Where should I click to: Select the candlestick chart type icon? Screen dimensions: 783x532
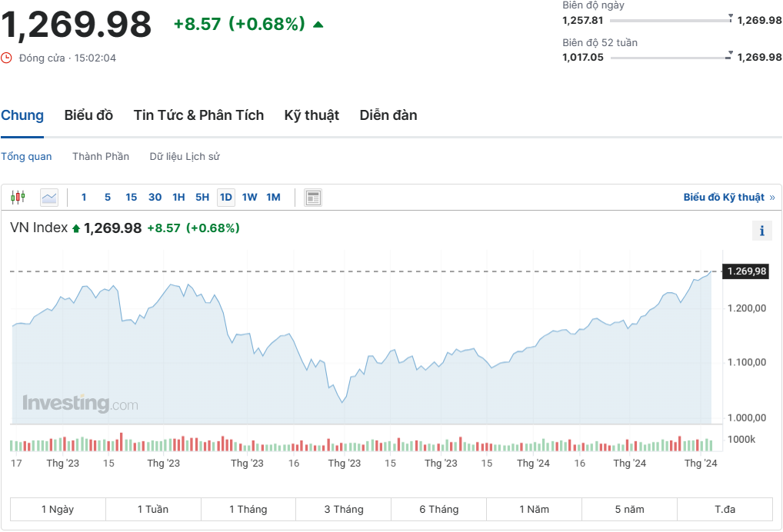[x=16, y=197]
